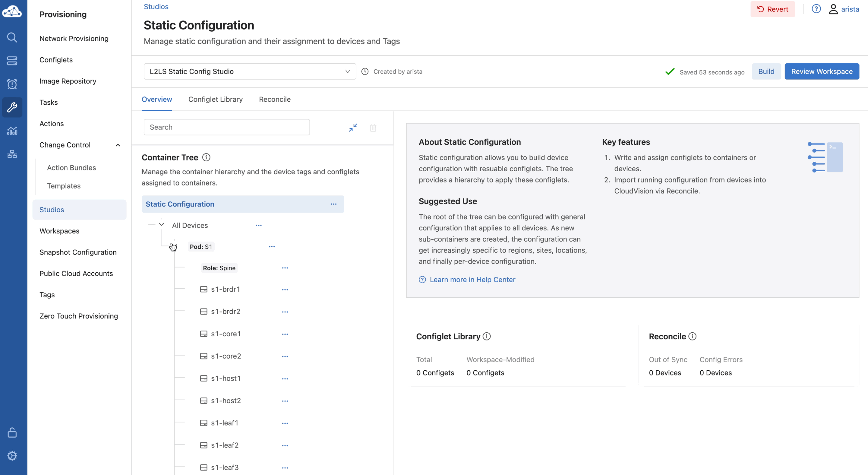
Task: Collapse the Change Control menu section
Action: [x=118, y=145]
